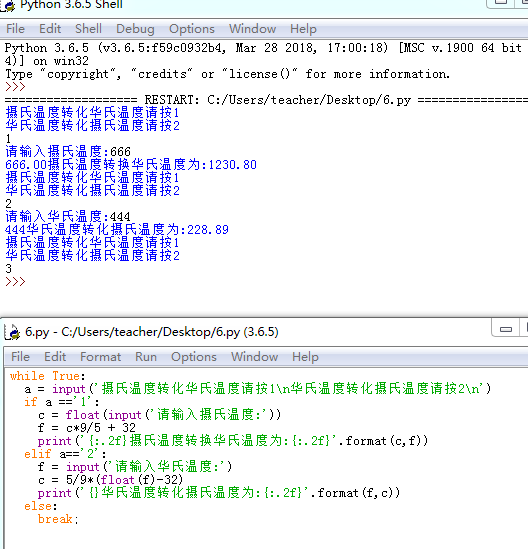The height and width of the screenshot is (549, 528).
Task: Open the Run menu in editor
Action: coord(146,357)
